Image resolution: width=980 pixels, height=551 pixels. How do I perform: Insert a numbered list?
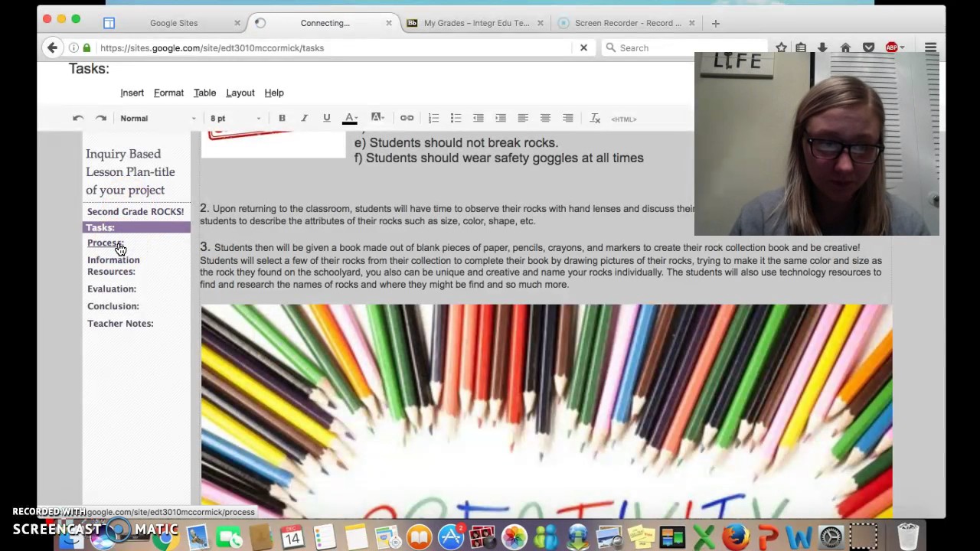[x=433, y=119]
